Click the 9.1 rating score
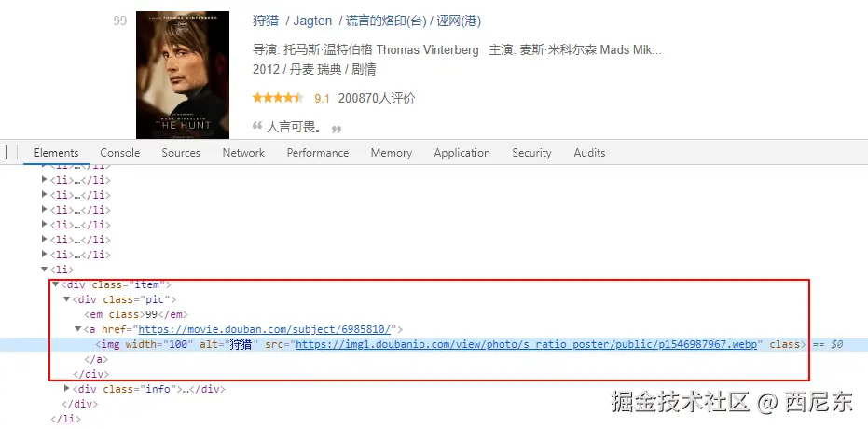Viewport: 868px width, 429px height. (322, 99)
